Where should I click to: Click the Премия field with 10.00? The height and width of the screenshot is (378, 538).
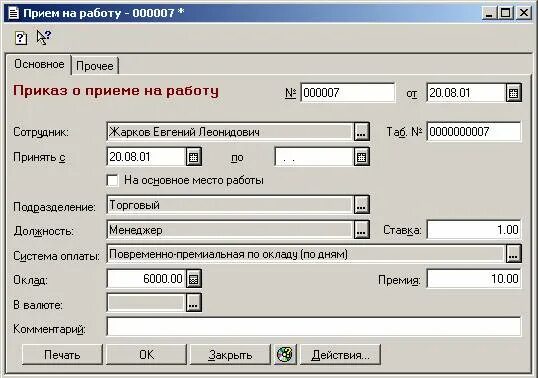point(474,279)
